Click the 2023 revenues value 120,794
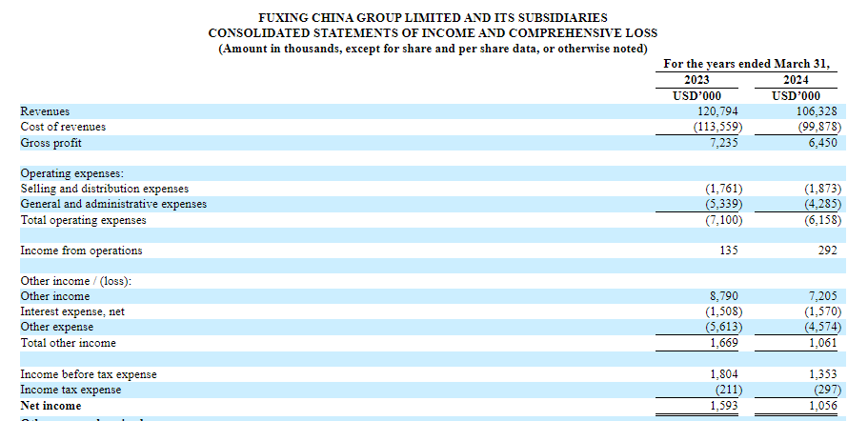This screenshot has height=421, width=868. coord(717,111)
